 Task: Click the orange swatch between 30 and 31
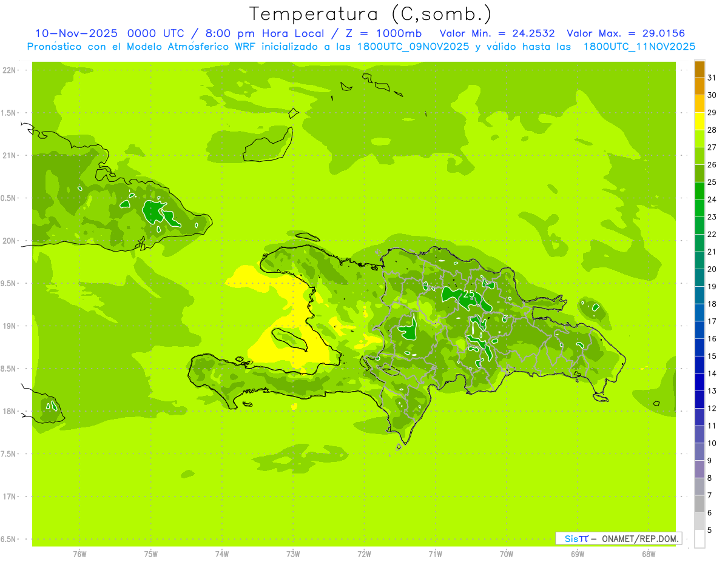699,87
